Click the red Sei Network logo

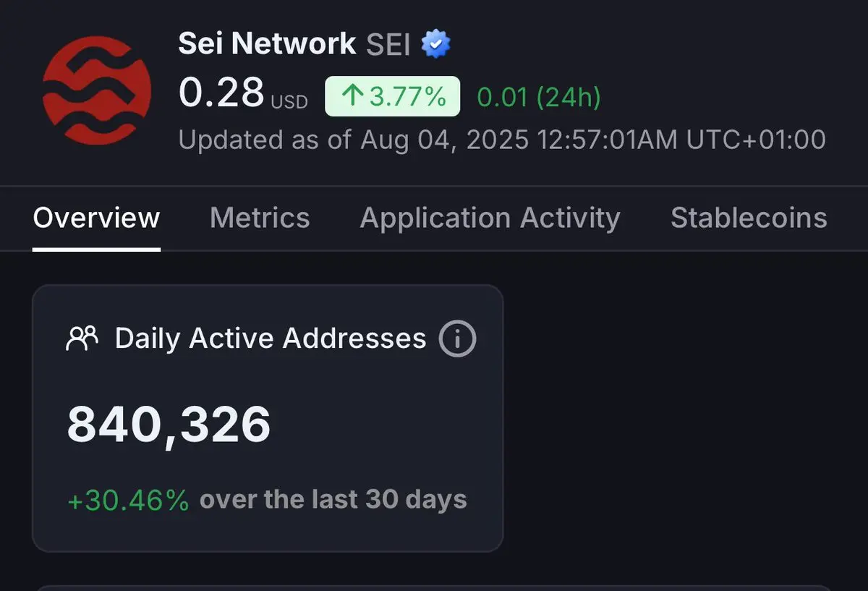(96, 90)
